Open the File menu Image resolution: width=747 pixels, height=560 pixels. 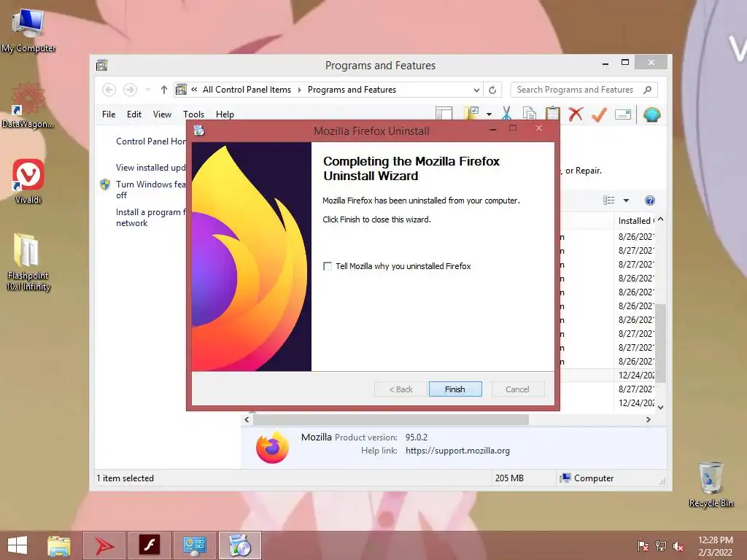[x=109, y=114]
